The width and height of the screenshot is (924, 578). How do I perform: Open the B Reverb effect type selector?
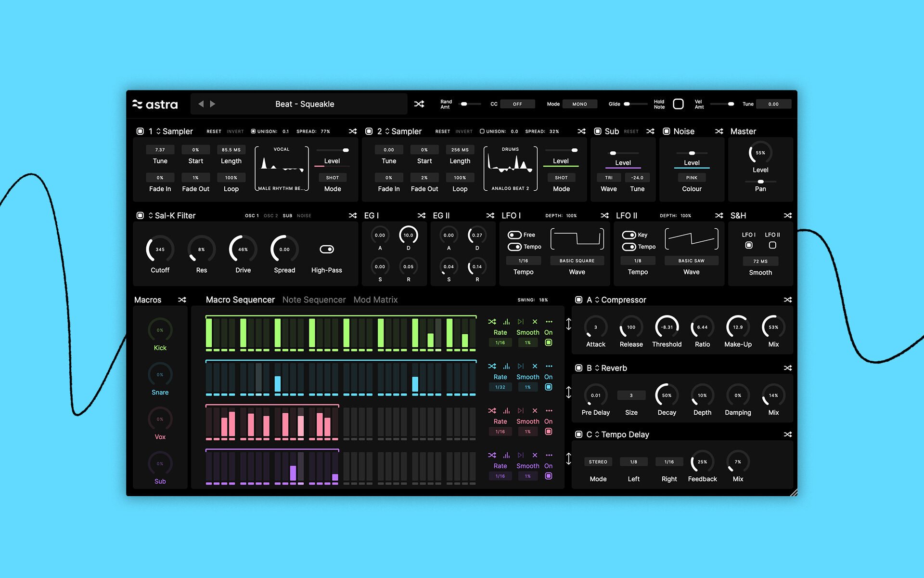pos(597,368)
